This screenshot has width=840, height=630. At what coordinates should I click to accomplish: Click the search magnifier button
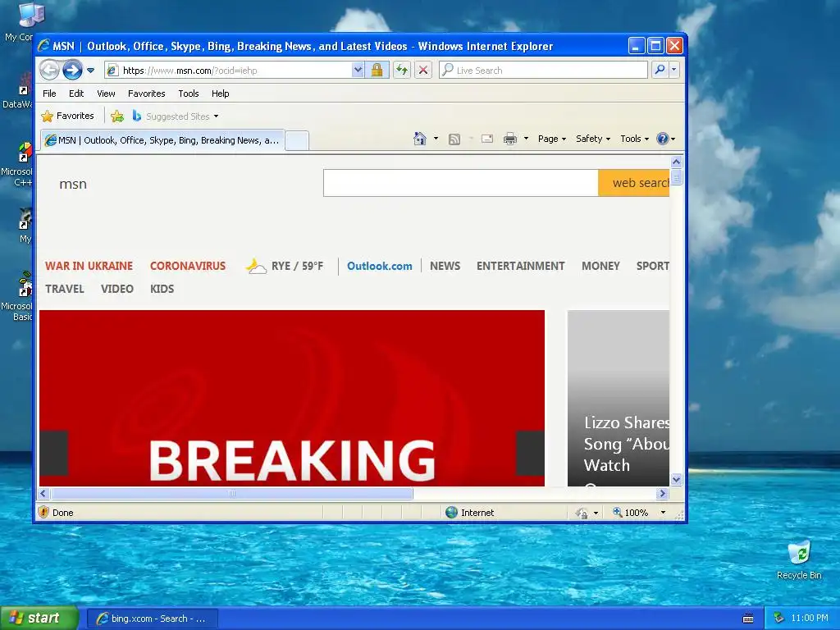click(660, 71)
